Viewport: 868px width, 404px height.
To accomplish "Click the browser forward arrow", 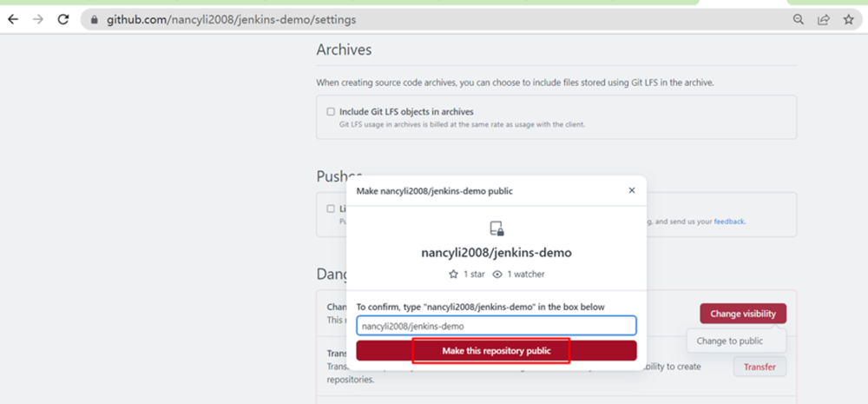I will click(38, 19).
